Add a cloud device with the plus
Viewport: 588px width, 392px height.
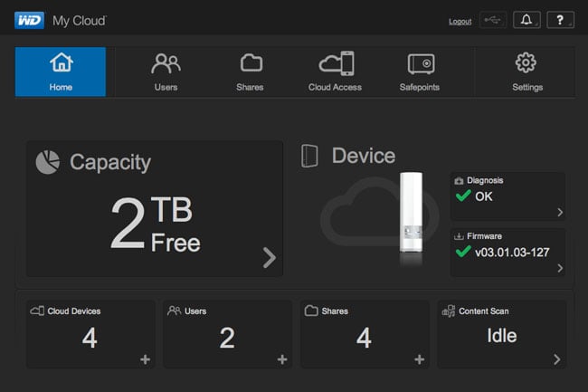(x=145, y=359)
